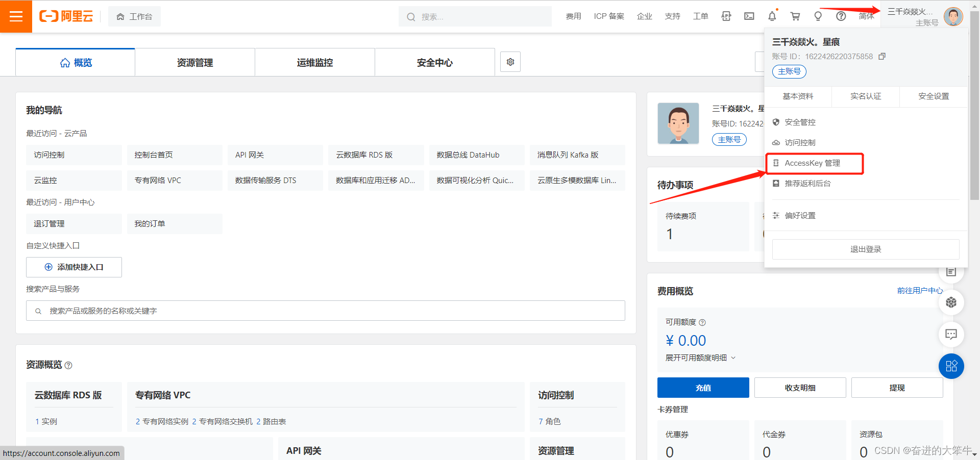Open API 网关 shortcut

tap(275, 155)
